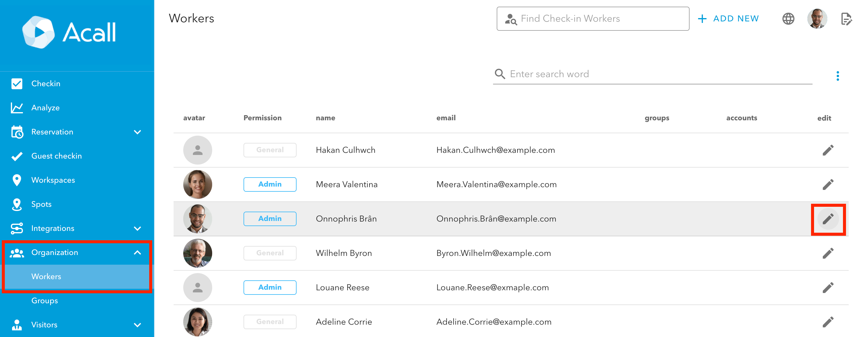The image size is (868, 337).
Task: Click the globe language icon
Action: pos(788,18)
